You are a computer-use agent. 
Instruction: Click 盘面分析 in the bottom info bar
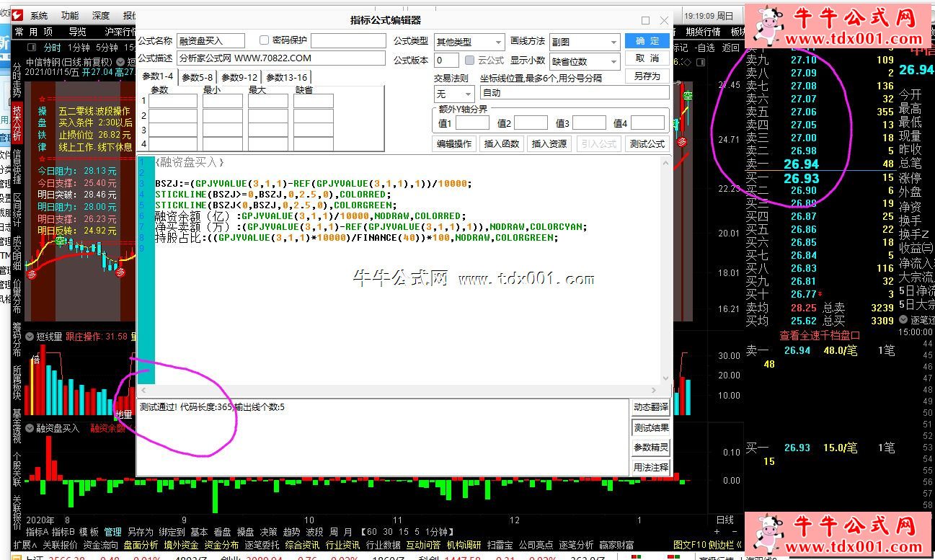(141, 545)
